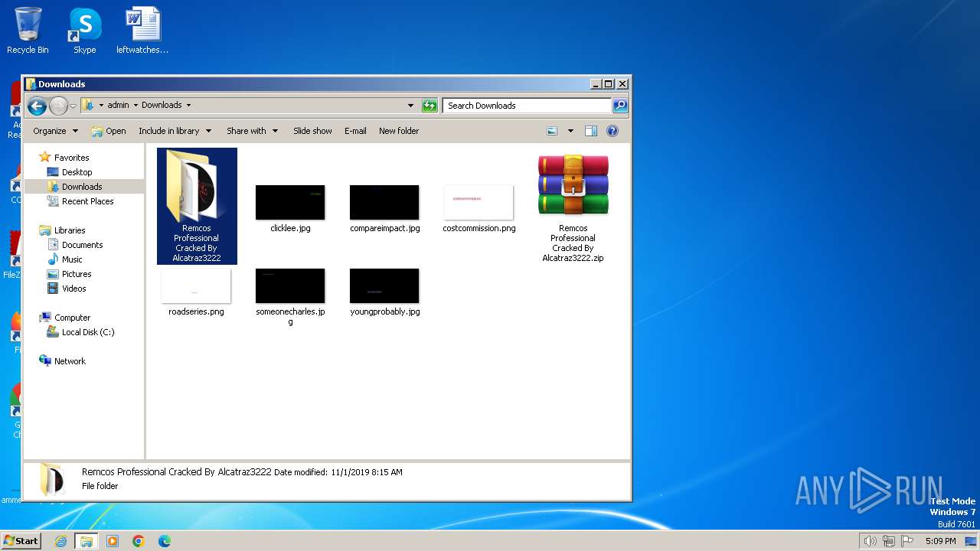Open the Recycle Bin desktop icon

28,31
